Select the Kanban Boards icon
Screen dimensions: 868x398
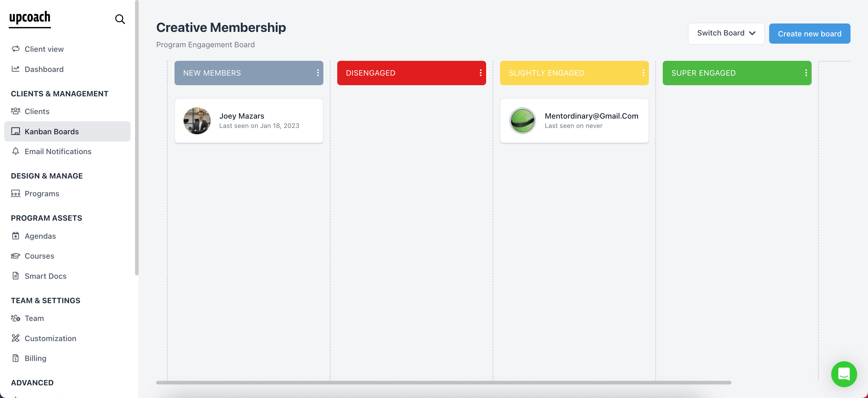[16, 131]
